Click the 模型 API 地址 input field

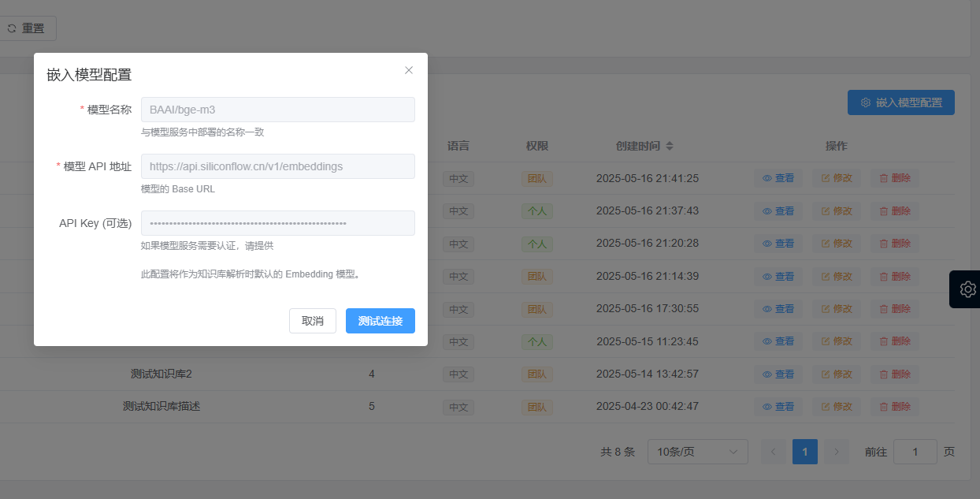[x=277, y=166]
